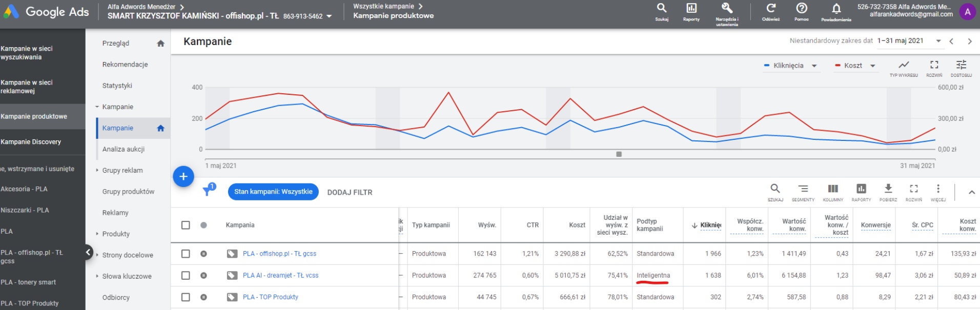The image size is (980, 310).
Task: Check the select-all checkbox in table header
Action: pos(186,225)
